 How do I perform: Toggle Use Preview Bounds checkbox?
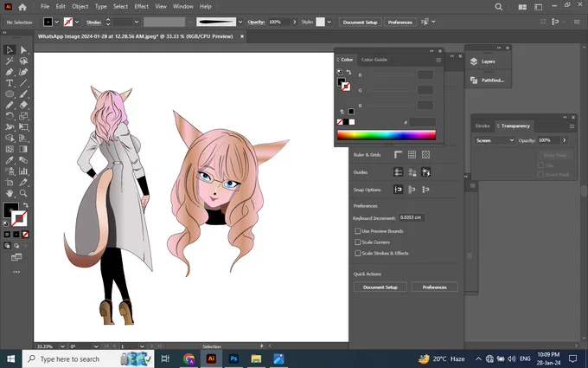(358, 231)
